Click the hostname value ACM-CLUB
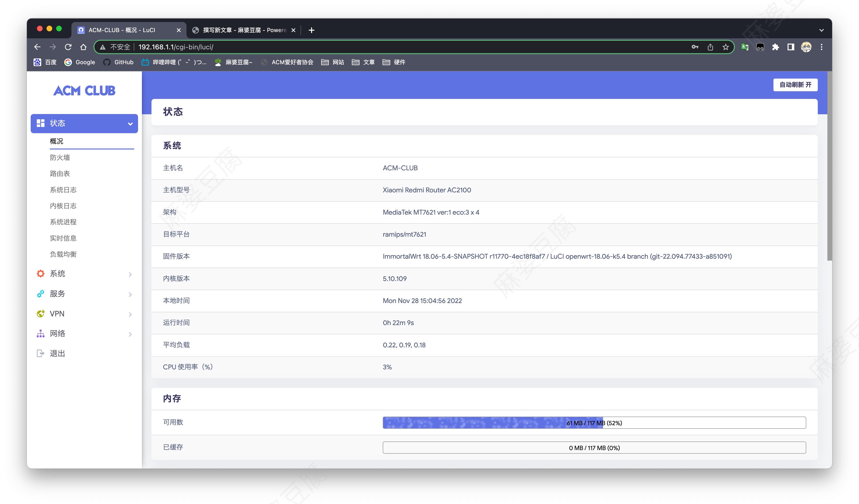859x504 pixels. (x=400, y=168)
